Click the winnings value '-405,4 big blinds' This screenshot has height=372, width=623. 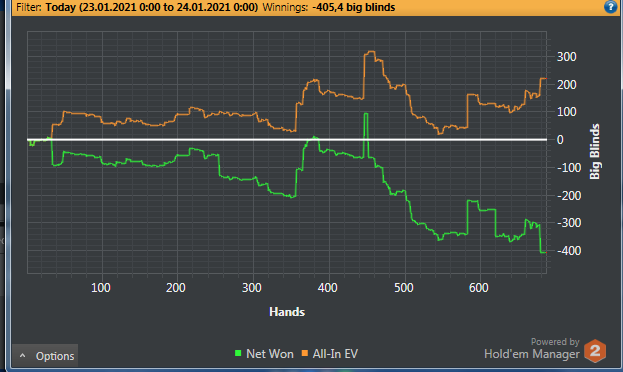tap(354, 7)
